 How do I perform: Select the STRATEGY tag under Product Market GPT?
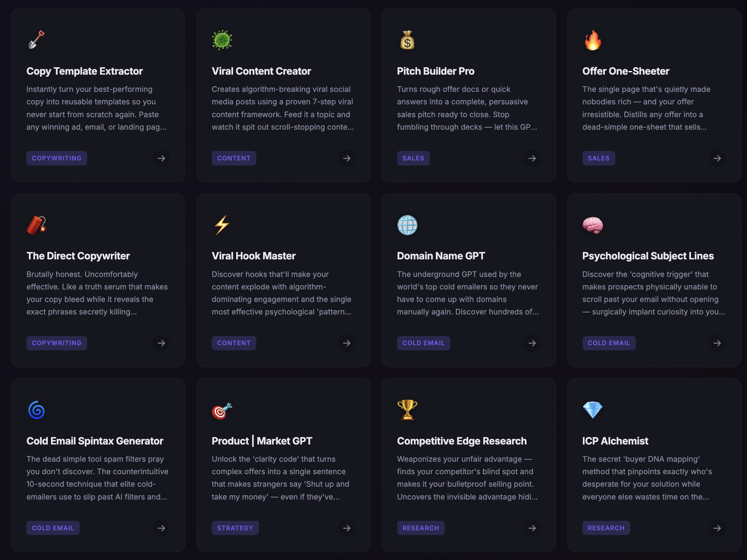click(x=235, y=528)
